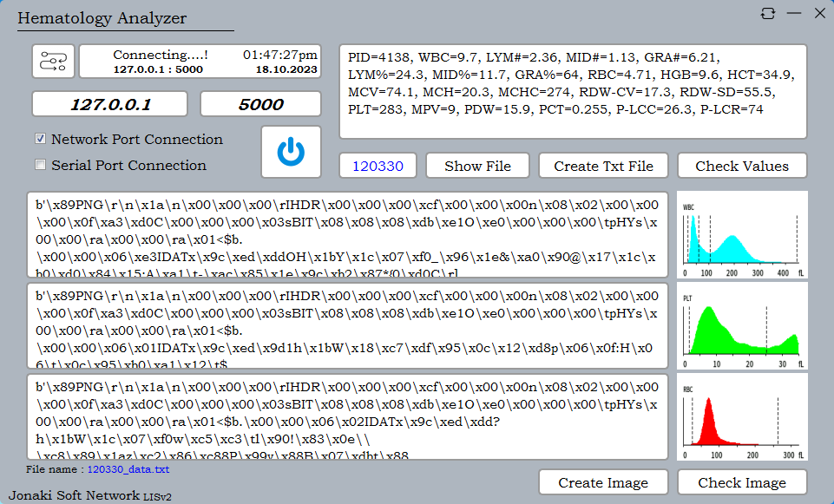Image resolution: width=834 pixels, height=504 pixels.
Task: Click the date 18.10.2023
Action: (x=286, y=69)
